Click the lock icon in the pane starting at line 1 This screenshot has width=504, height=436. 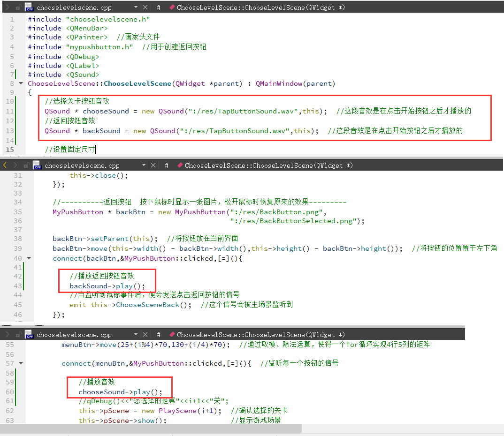(x=19, y=7)
